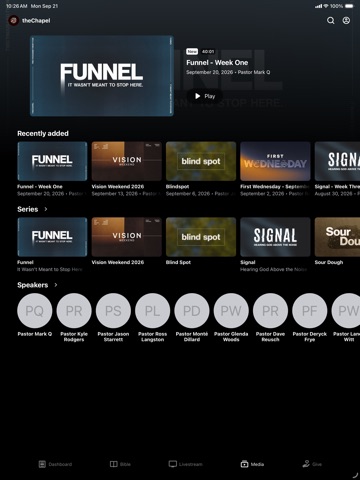This screenshot has height=480, width=360.
Task: Open the Sour Dough series card
Action: [x=337, y=237]
